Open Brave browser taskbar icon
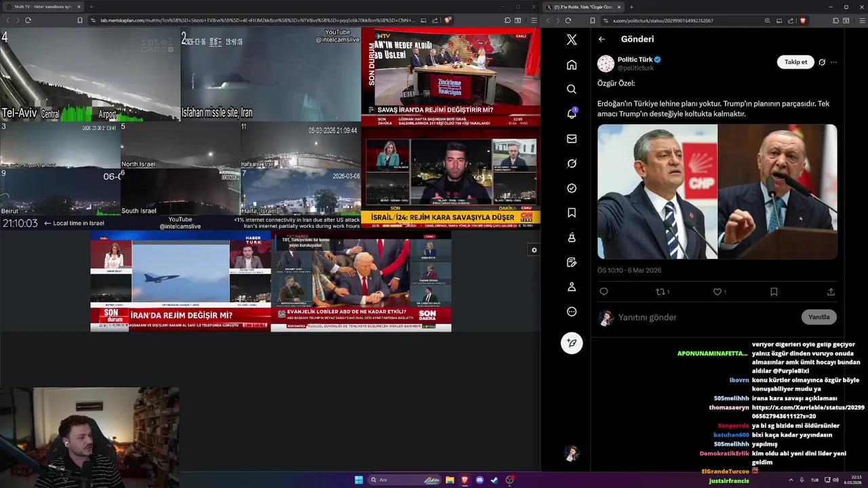This screenshot has height=488, width=868. pyautogui.click(x=465, y=480)
